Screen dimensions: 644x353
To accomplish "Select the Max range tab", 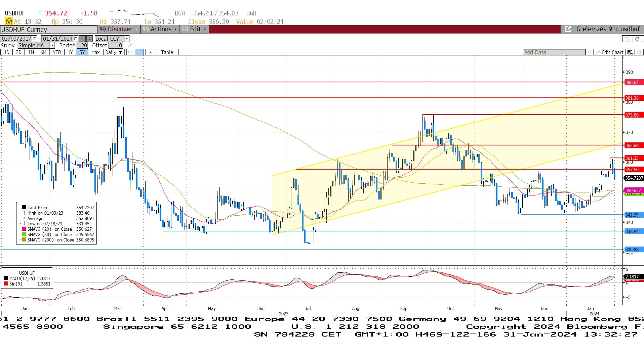I will pos(95,52).
